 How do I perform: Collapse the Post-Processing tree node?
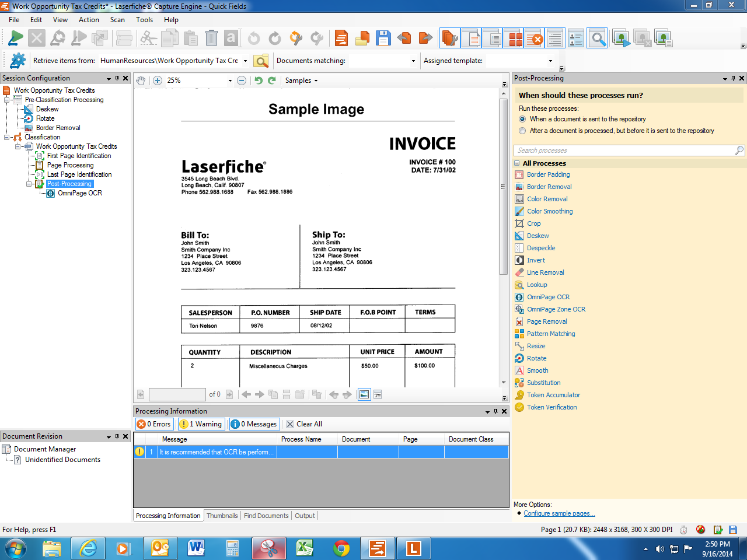[29, 184]
